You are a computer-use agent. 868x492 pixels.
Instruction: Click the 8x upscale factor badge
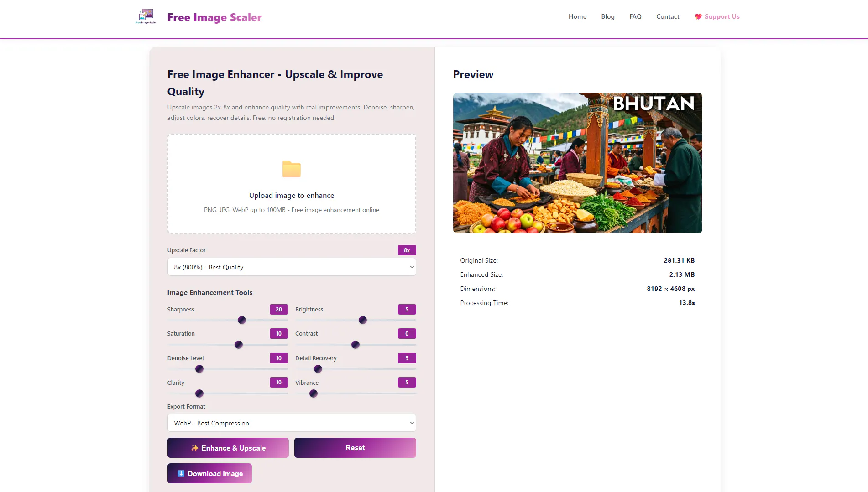click(407, 250)
